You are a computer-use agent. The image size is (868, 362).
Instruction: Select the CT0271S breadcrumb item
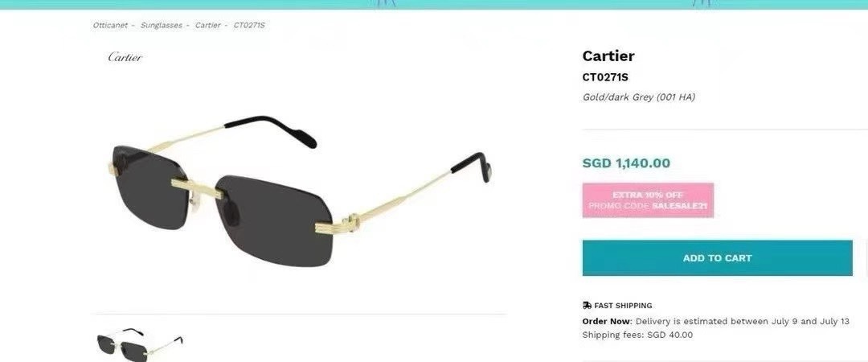click(249, 26)
